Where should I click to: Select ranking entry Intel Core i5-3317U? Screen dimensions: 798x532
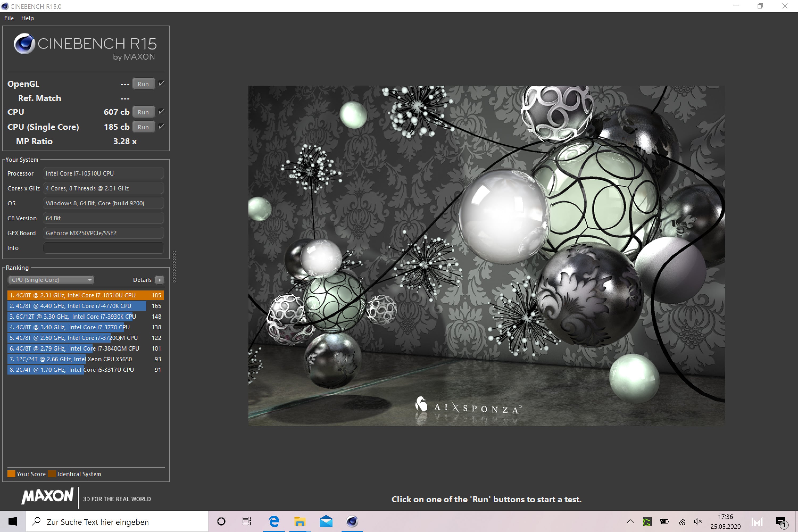85,370
